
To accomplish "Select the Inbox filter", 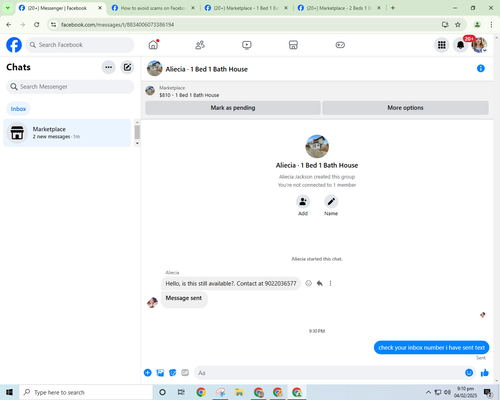I will pos(18,109).
